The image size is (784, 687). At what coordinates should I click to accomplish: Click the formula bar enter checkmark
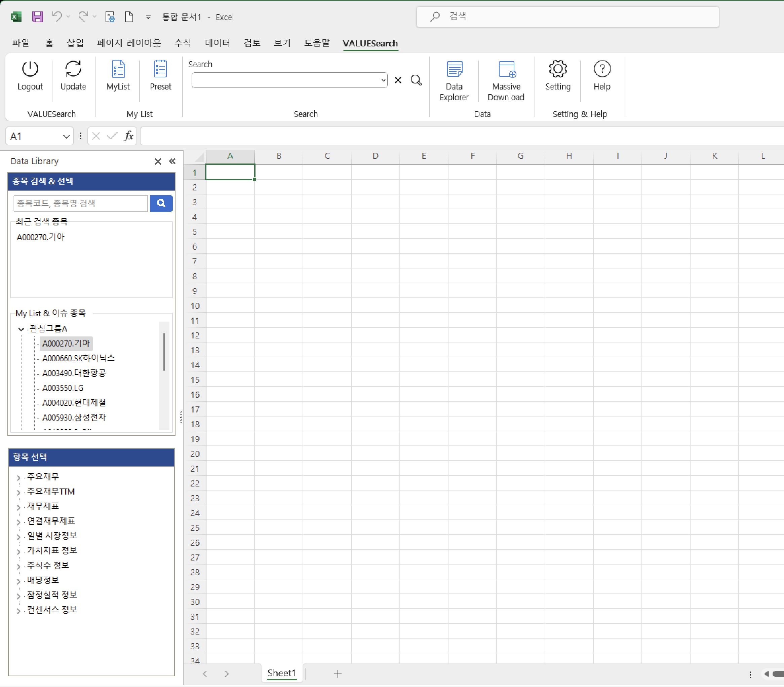112,136
